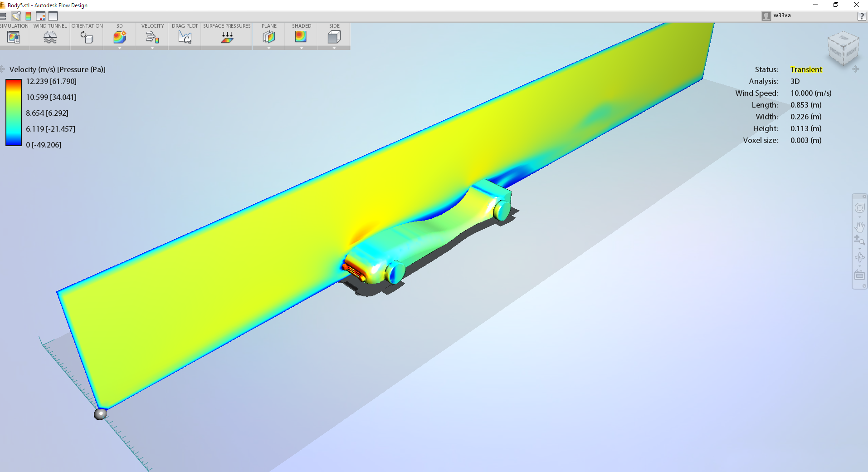Minimize the Autodesk Flow Design window

coord(815,5)
